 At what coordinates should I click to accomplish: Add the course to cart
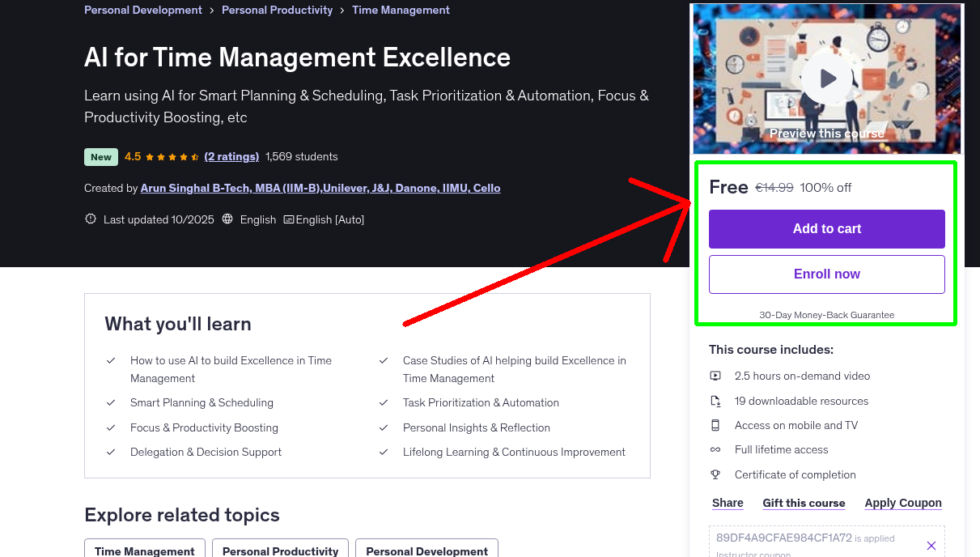[826, 229]
